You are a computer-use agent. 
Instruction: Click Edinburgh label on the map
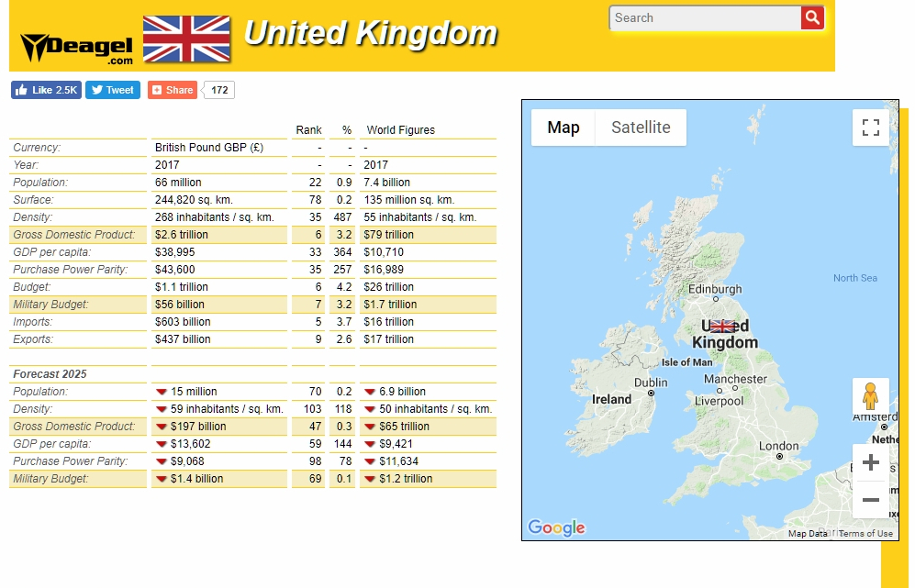point(715,289)
